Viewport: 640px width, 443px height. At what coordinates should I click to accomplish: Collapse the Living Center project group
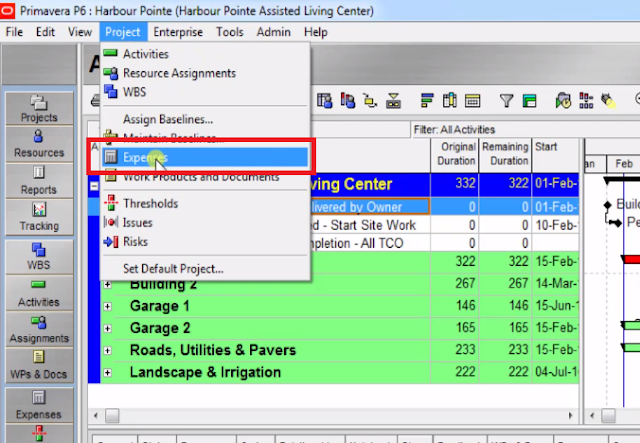coord(94,186)
